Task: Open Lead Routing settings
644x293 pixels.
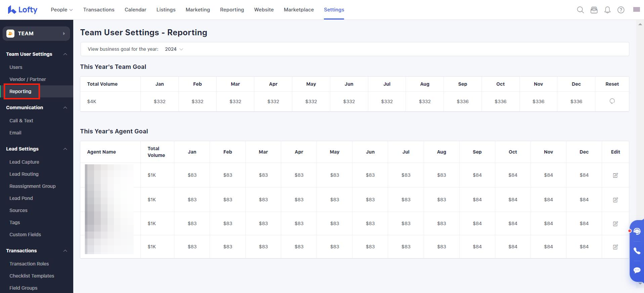Action: (x=24, y=174)
